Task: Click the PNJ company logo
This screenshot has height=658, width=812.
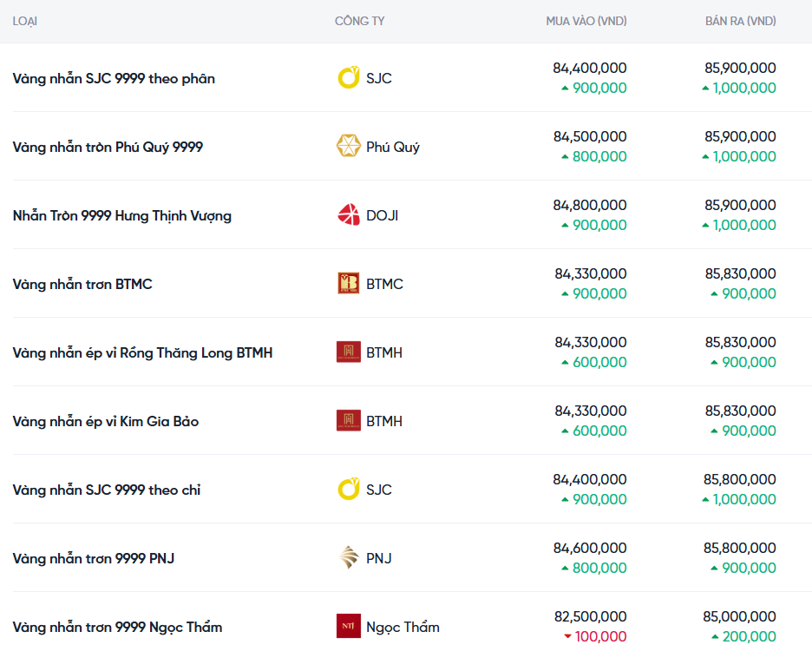Action: pos(348,558)
